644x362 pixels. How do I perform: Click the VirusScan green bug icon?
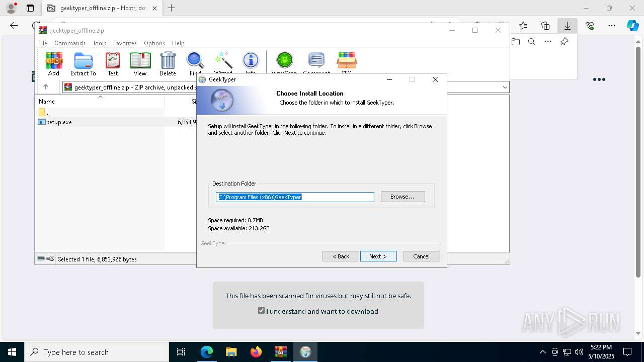(284, 64)
